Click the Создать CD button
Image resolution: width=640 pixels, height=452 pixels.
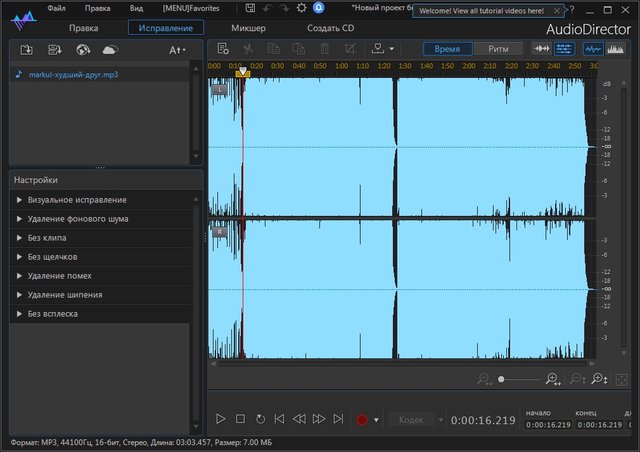(330, 28)
